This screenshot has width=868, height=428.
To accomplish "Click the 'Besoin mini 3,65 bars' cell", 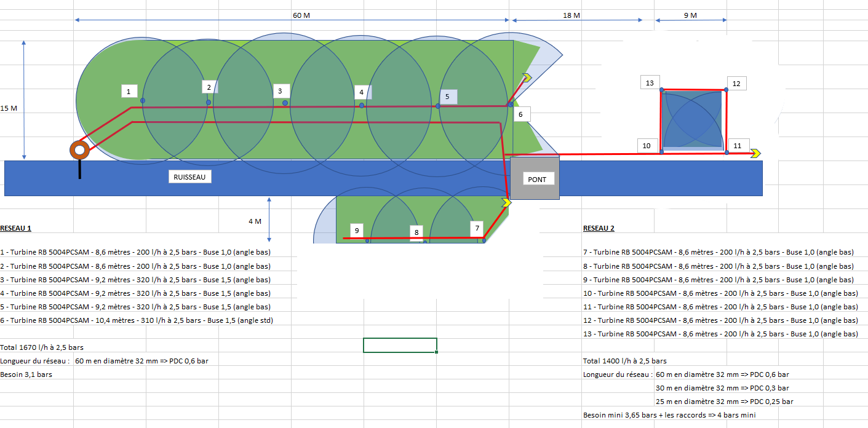I will coord(669,415).
